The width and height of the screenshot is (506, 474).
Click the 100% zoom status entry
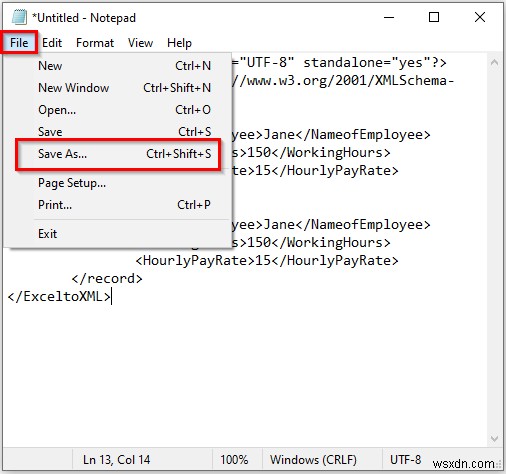point(234,460)
